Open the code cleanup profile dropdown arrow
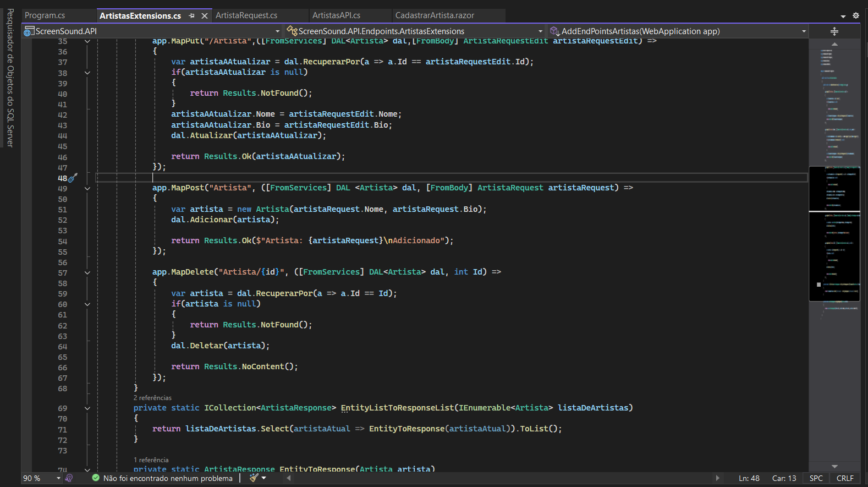 tap(264, 478)
